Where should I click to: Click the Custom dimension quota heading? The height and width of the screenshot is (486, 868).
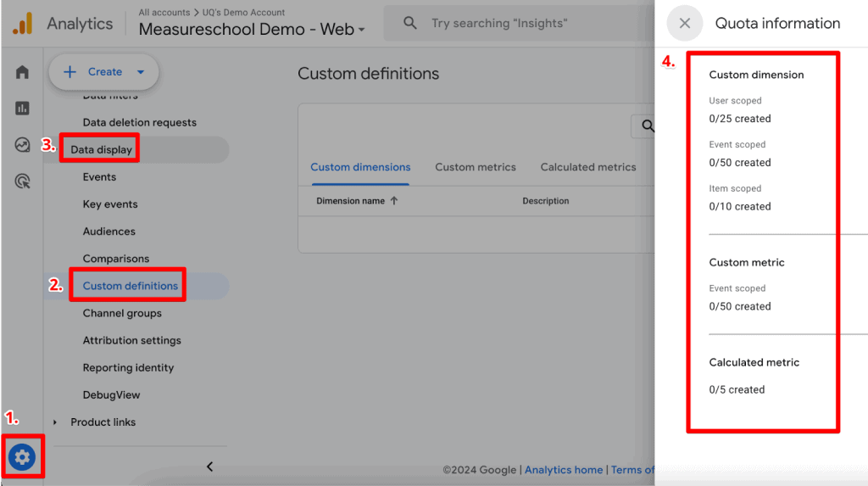pyautogui.click(x=756, y=75)
